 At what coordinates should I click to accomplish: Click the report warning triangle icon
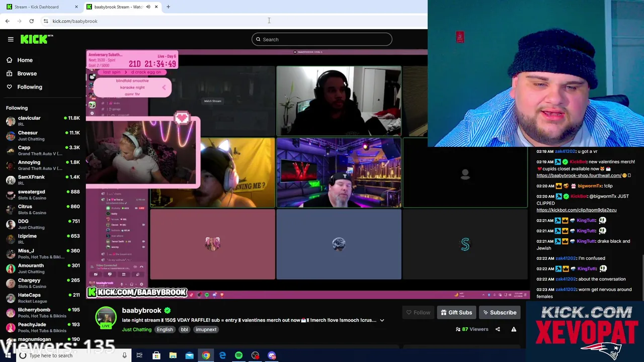tap(514, 329)
